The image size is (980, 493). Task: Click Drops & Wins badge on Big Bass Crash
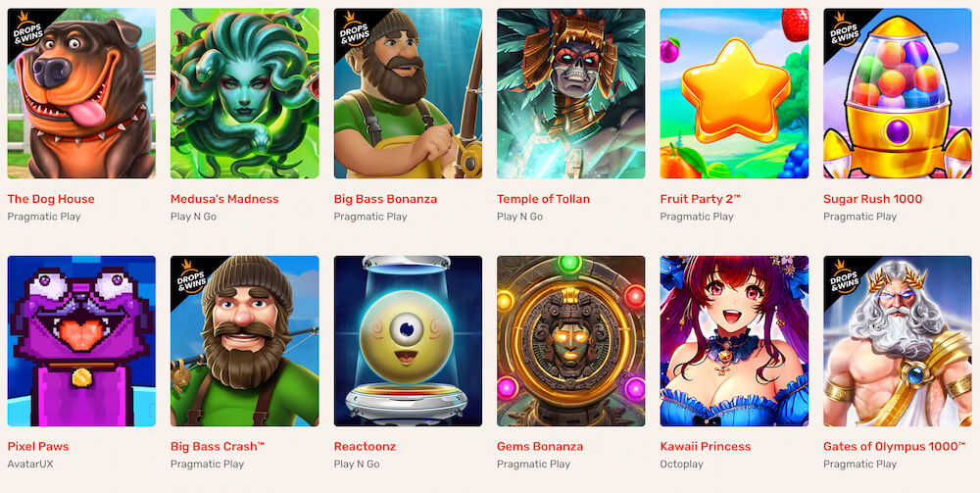point(189,277)
